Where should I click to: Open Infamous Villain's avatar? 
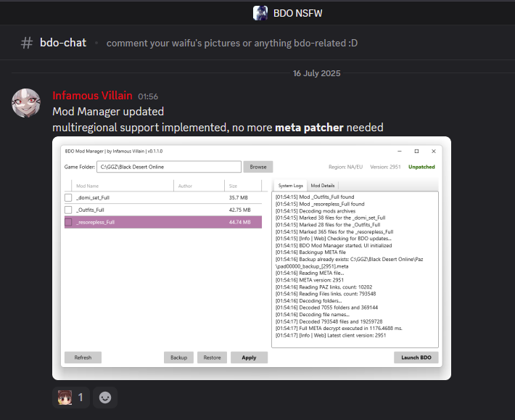[26, 104]
